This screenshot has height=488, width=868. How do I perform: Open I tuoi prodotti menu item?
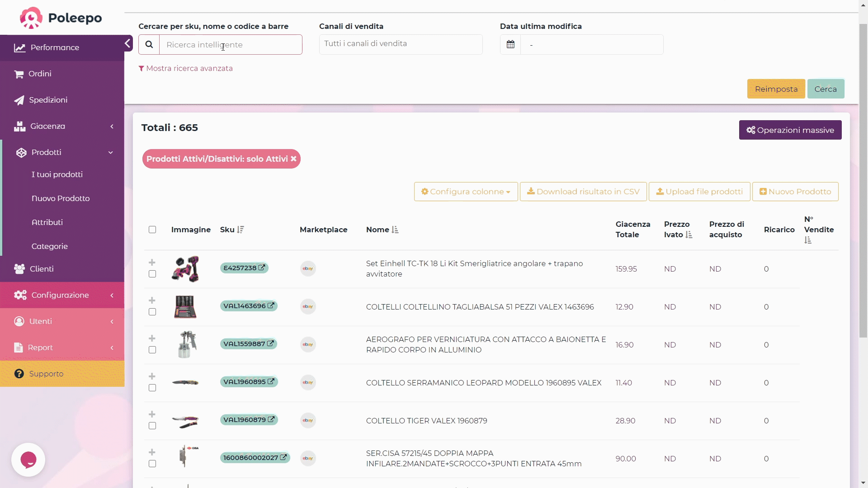pyautogui.click(x=57, y=174)
